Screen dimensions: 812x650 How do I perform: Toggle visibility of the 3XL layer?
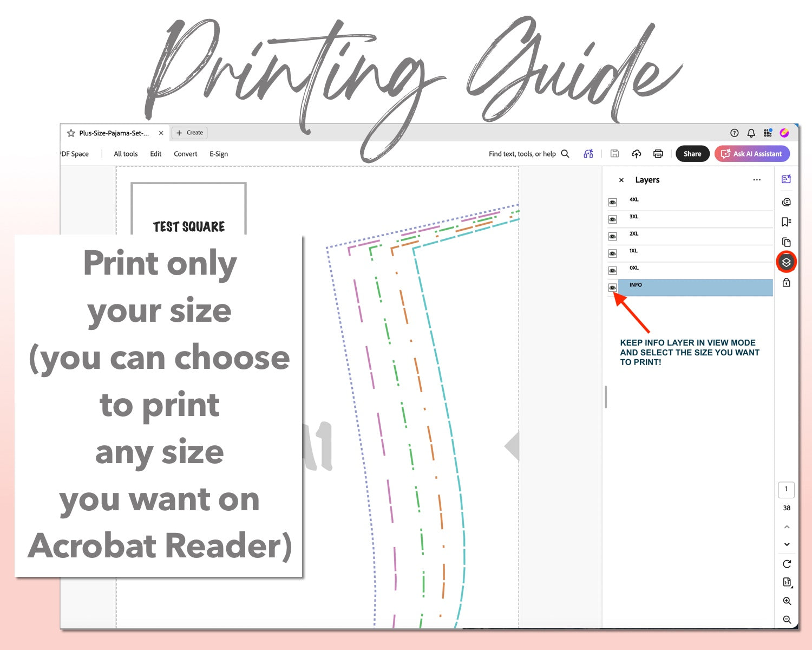(x=612, y=219)
